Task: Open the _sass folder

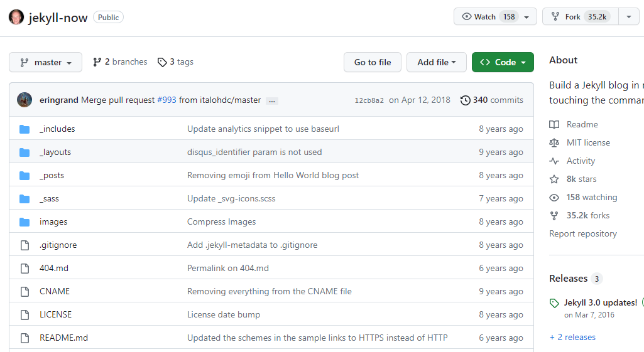Action: click(49, 198)
